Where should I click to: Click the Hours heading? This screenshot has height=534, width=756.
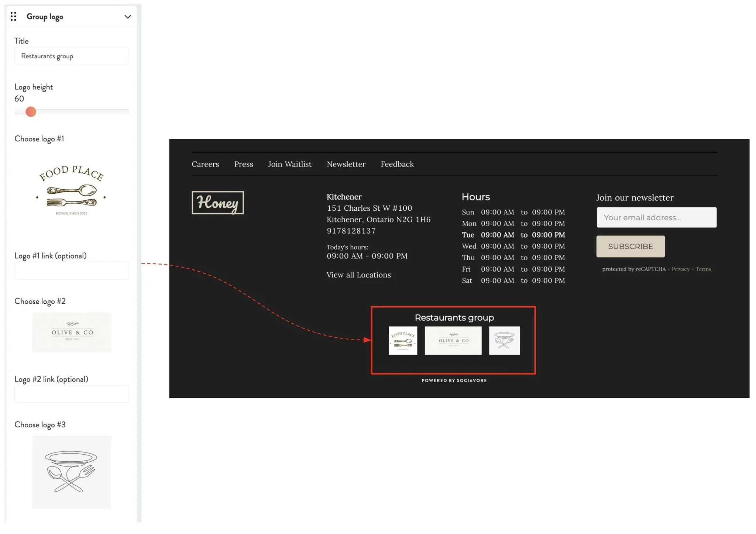(x=476, y=197)
